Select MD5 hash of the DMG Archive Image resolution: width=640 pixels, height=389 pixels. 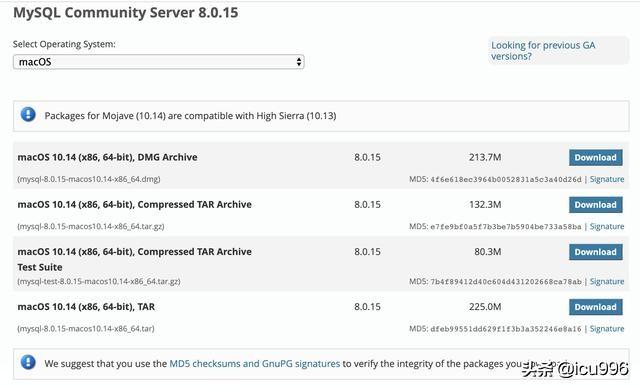coord(506,180)
